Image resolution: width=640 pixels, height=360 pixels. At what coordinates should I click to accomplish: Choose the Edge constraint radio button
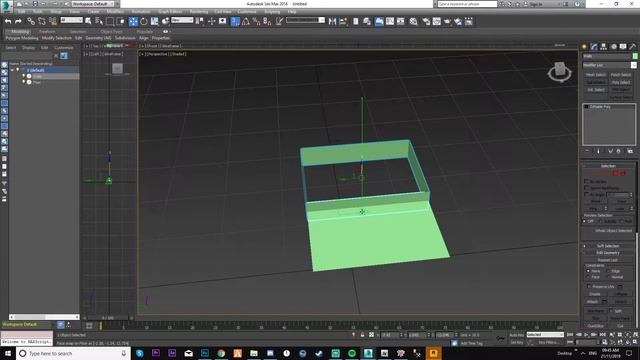point(609,271)
